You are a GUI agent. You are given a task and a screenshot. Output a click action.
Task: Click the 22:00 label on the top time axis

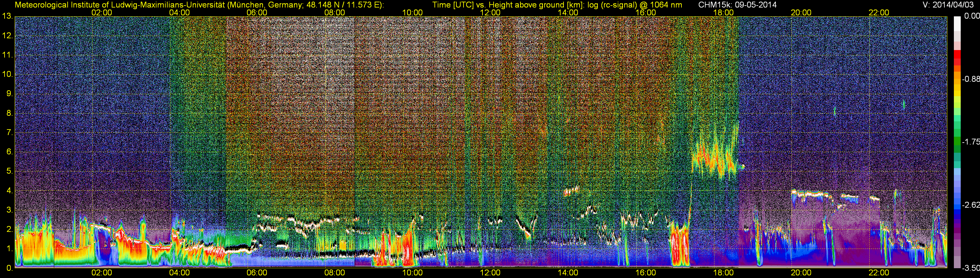click(x=879, y=12)
